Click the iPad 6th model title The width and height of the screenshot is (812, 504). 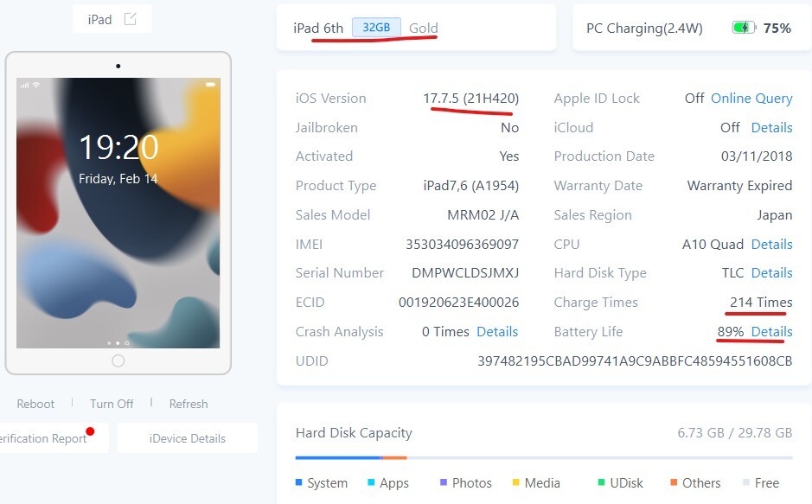(318, 28)
